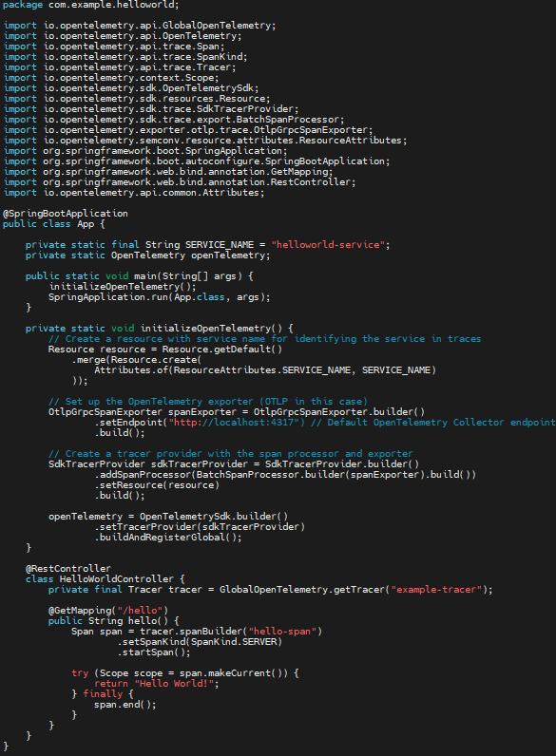Click the 'Set up the OpenTelemetry exporter' comment
This screenshot has width=556, height=756.
pos(208,402)
